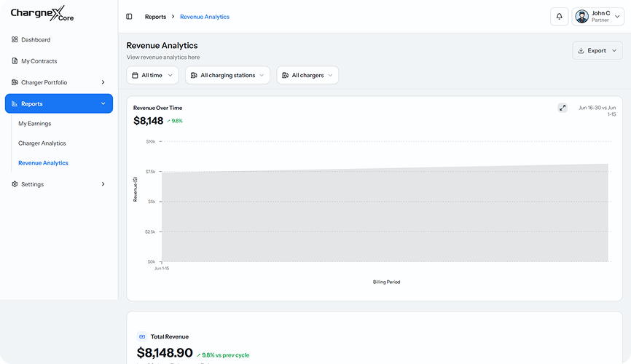Click the Billing Period axis title
Image resolution: width=631 pixels, height=364 pixels.
(x=386, y=282)
